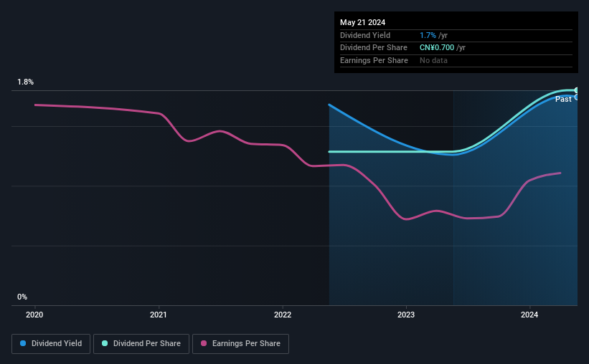Select the 2021 x-axis label
The height and width of the screenshot is (364, 589).
click(x=158, y=315)
